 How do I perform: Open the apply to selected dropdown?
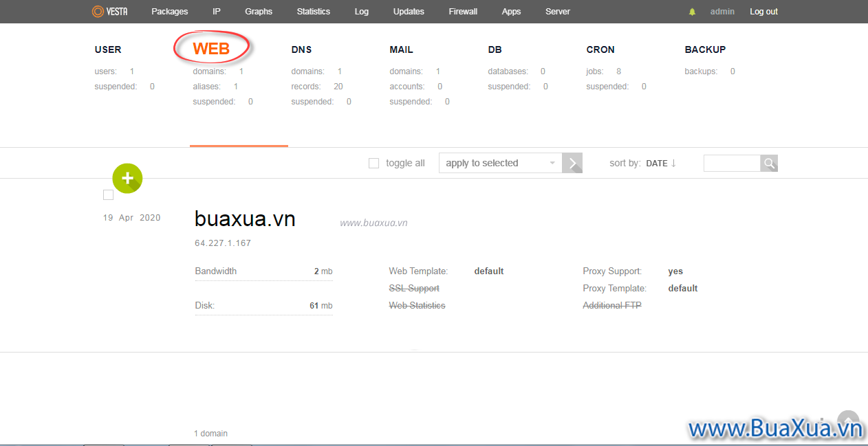pyautogui.click(x=500, y=163)
